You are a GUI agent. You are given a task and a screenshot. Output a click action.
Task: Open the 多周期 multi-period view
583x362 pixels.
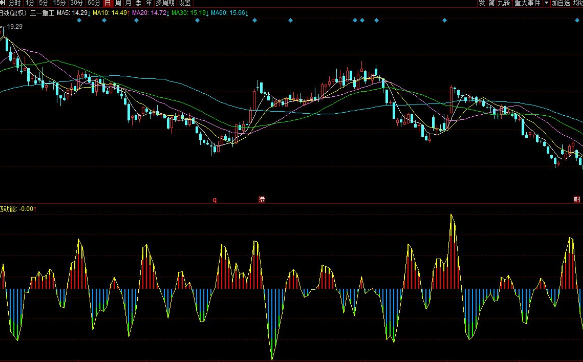coord(165,3)
